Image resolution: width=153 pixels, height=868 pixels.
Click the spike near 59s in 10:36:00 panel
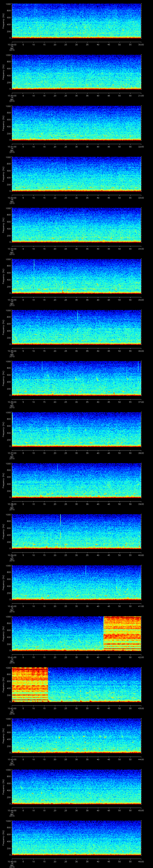[x=138, y=367]
